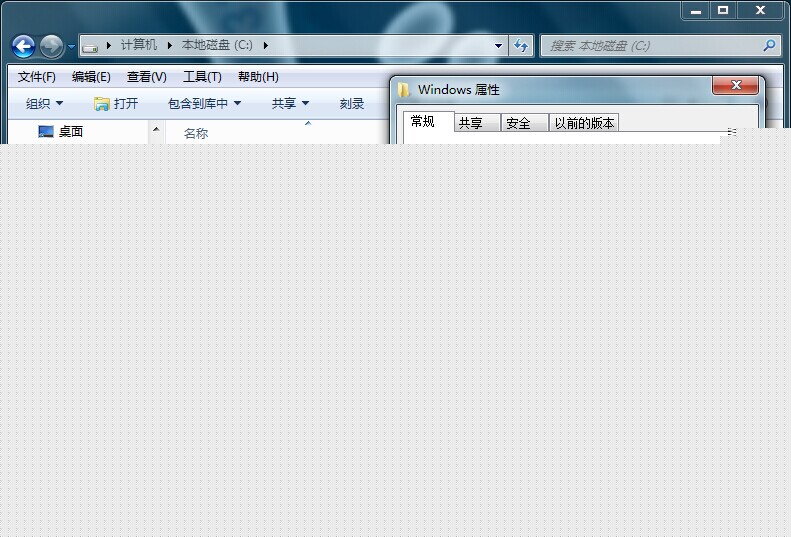The height and width of the screenshot is (537, 791).
Task: Minimize the Explorer window
Action: [696, 10]
